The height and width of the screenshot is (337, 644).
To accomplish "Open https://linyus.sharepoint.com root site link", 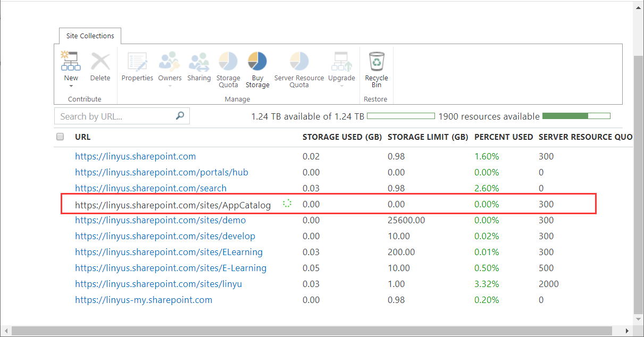I will 136,156.
